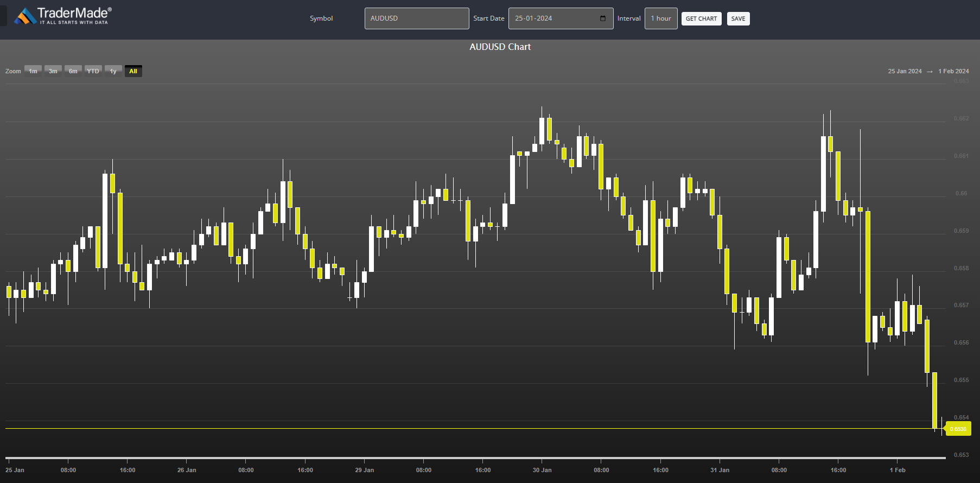Screen dimensions: 980x483
Task: Click the AUDUSD Chart title
Action: (x=500, y=47)
